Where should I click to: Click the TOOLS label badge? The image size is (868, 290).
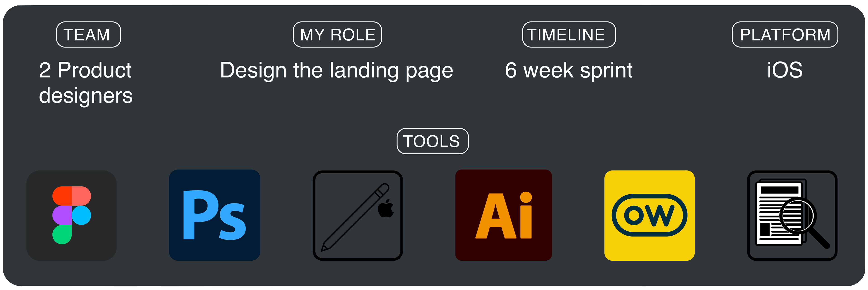click(432, 141)
